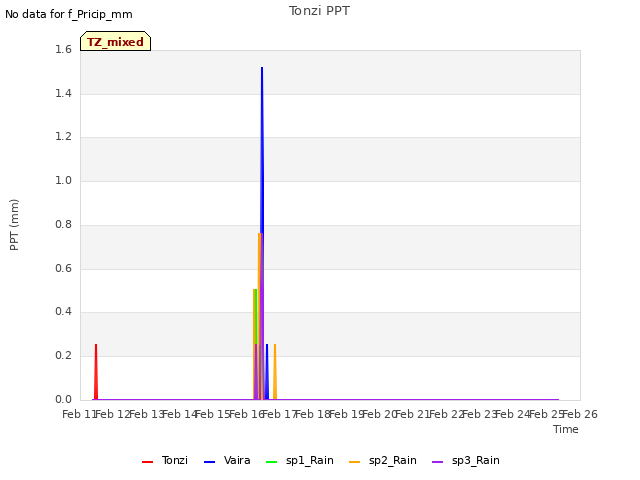Viewport: 640px width, 480px height.
Task: Click the Feb 11 x-axis tick label
Action: (x=80, y=415)
